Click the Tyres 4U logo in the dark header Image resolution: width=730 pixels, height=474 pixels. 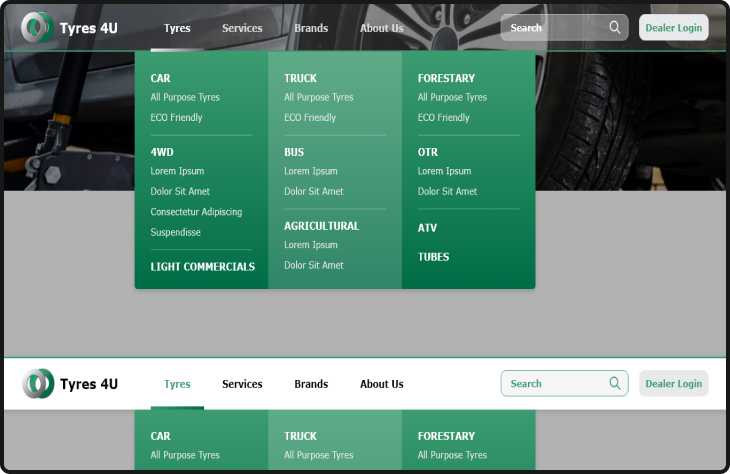coord(70,27)
